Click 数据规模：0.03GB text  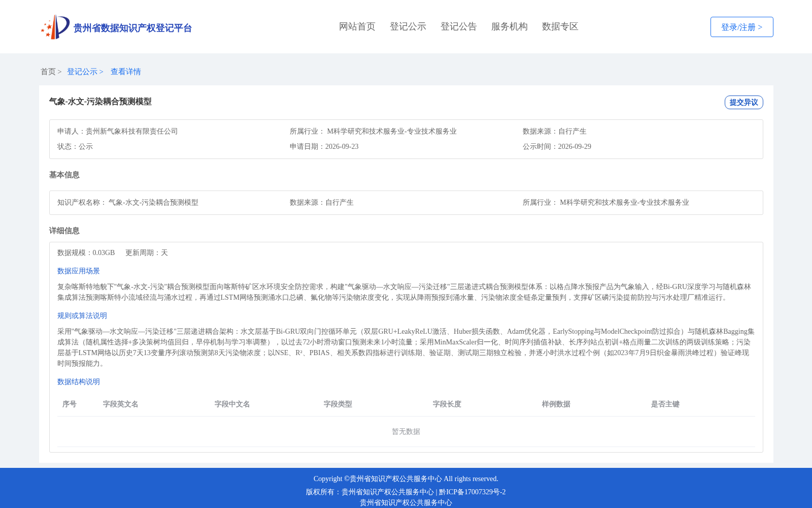[86, 252]
